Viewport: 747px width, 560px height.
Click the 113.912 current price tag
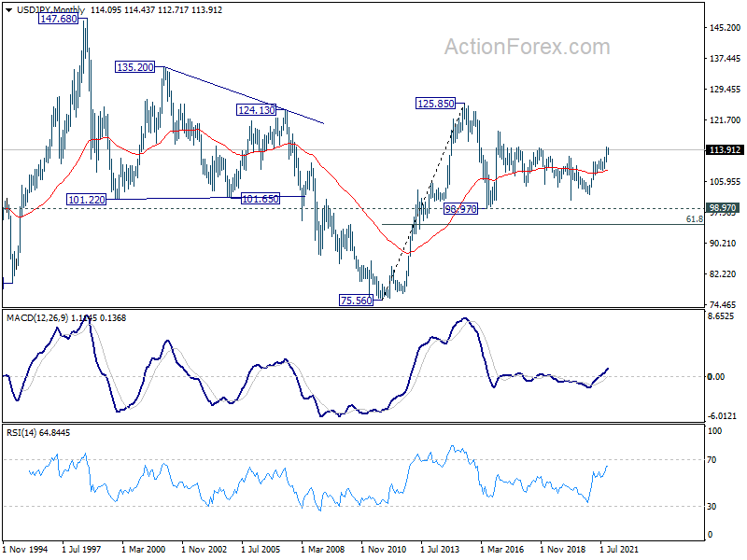(726, 149)
